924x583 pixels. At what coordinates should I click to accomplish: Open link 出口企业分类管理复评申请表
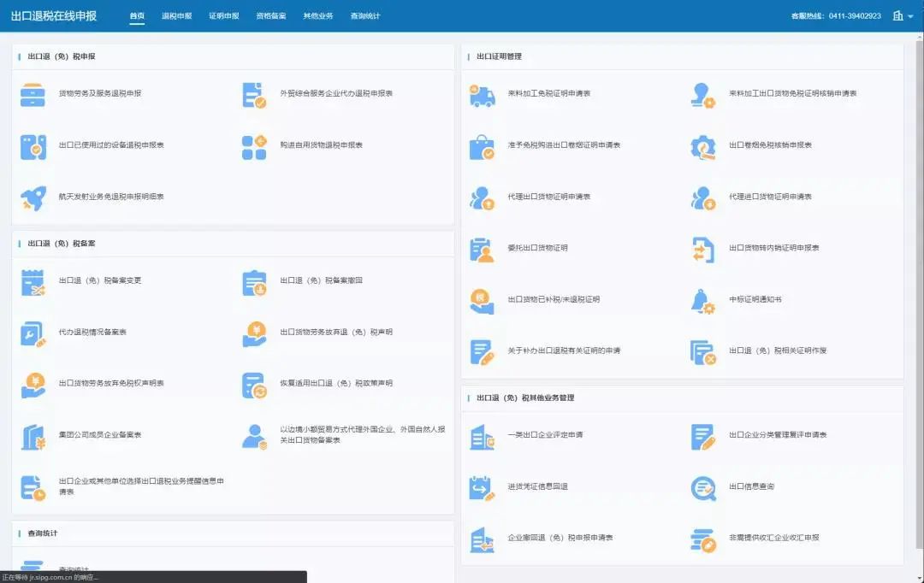tap(777, 435)
